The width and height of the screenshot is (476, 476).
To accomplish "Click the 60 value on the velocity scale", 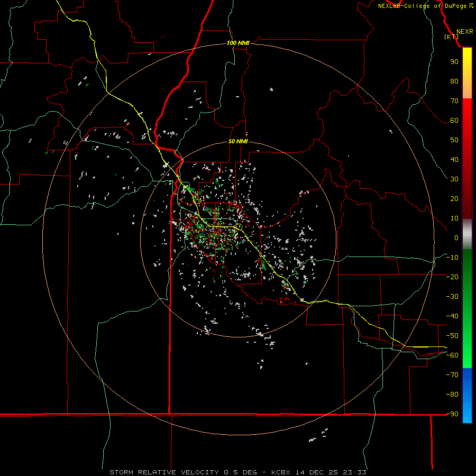I will pyautogui.click(x=454, y=121).
